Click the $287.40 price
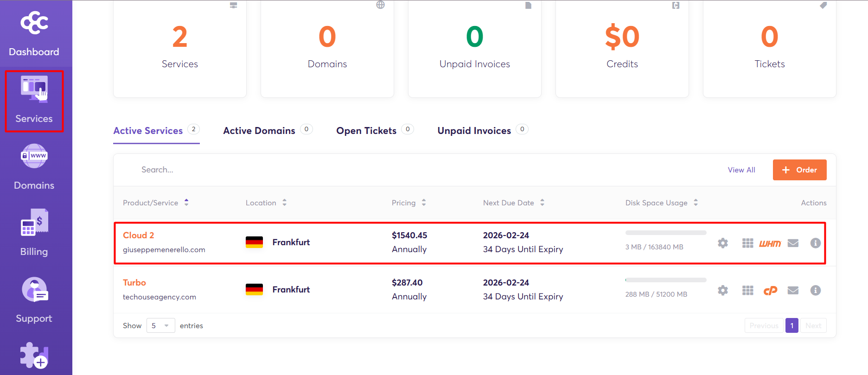The height and width of the screenshot is (375, 868). (x=407, y=282)
